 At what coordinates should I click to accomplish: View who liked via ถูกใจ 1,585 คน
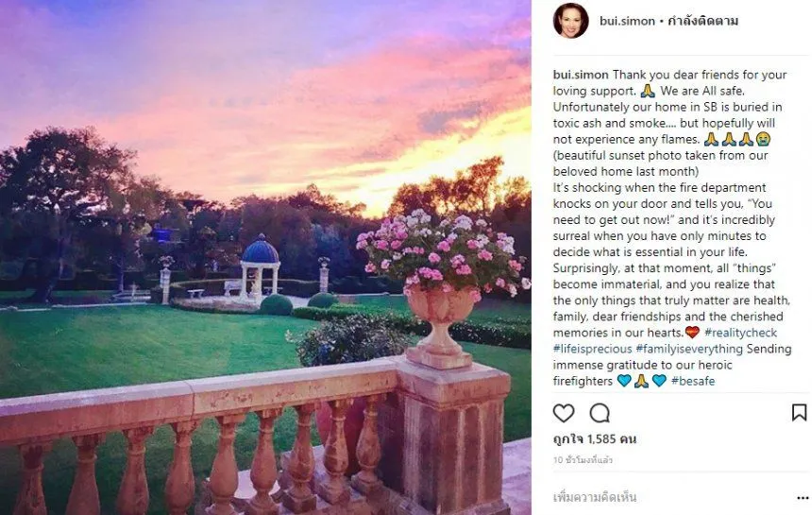tap(595, 439)
